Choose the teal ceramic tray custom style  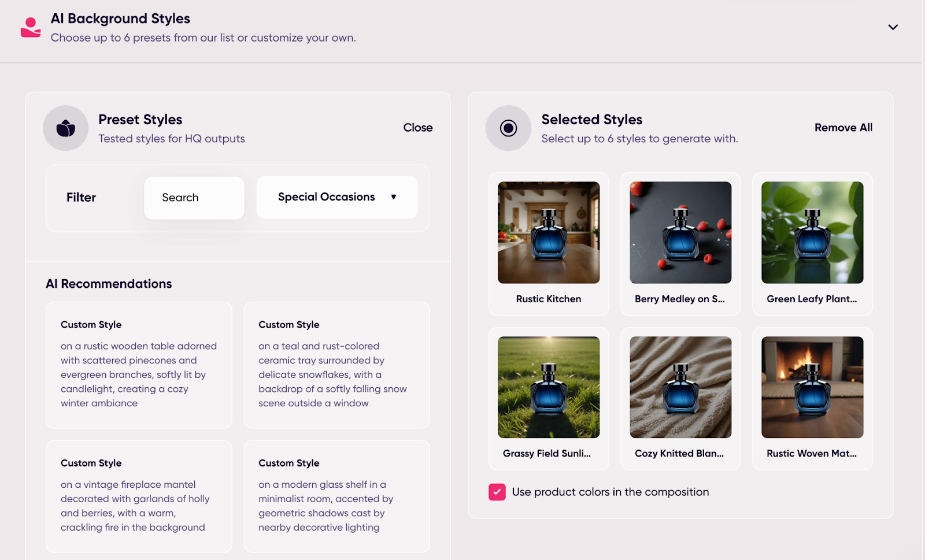336,365
